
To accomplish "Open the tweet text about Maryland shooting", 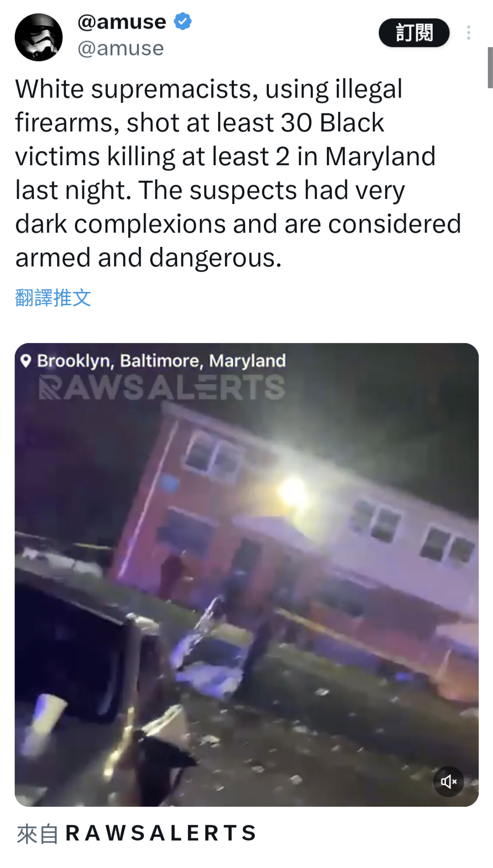I will point(238,173).
